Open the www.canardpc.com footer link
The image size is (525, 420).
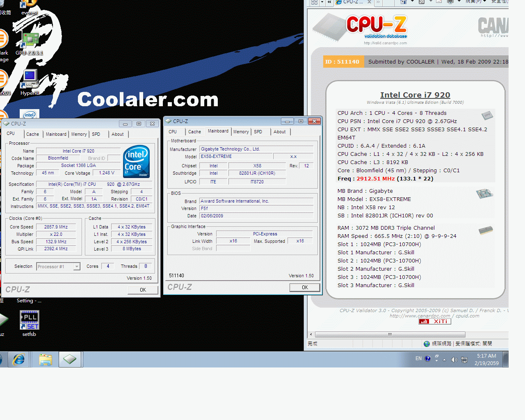coord(420,316)
